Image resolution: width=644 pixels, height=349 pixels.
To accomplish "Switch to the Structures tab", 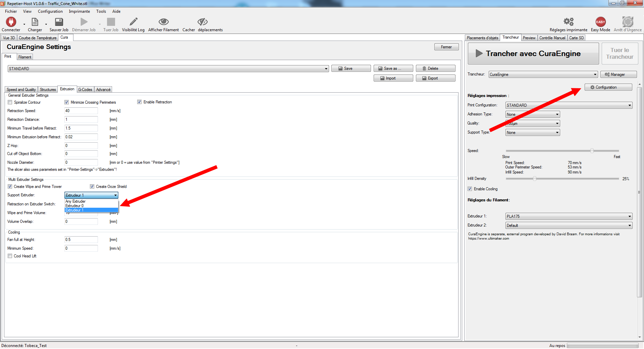I will [48, 90].
